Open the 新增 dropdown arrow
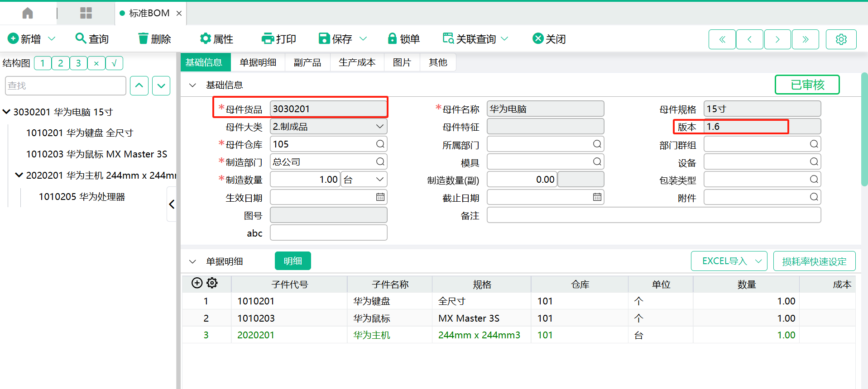 pos(52,39)
